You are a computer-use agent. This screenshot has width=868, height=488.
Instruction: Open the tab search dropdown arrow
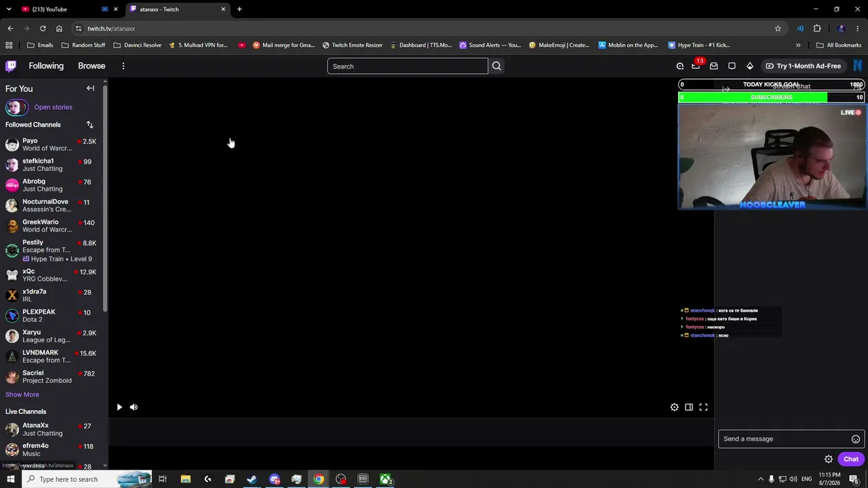pos(9,9)
